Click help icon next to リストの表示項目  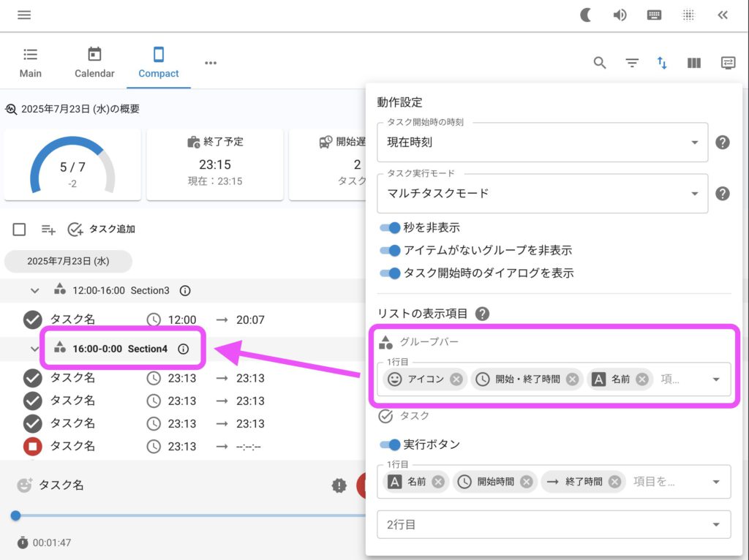(483, 314)
